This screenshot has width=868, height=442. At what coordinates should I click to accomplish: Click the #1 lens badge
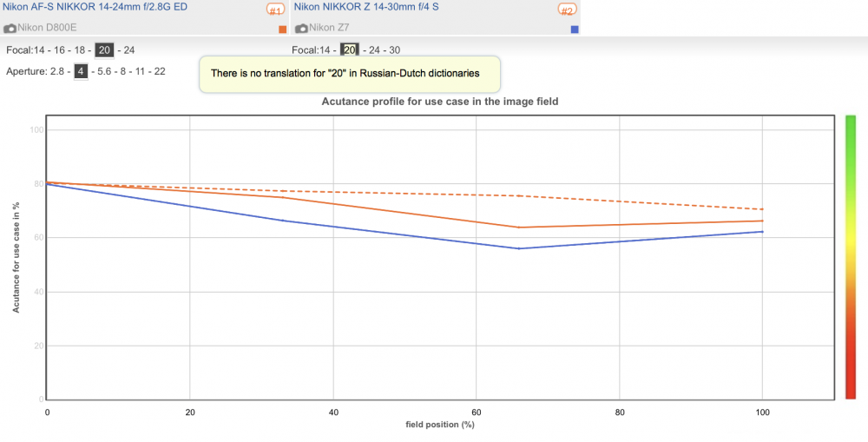(x=276, y=10)
